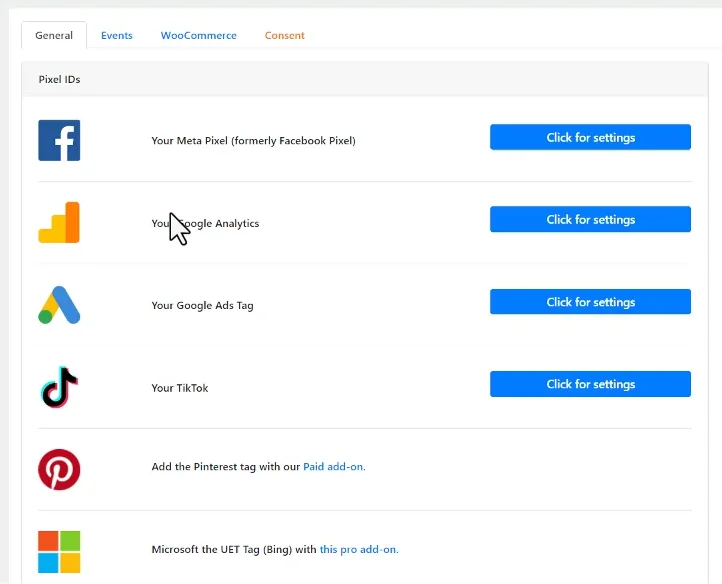Screen dimensions: 722x584
Task: Open the Consent tab
Action: click(285, 35)
